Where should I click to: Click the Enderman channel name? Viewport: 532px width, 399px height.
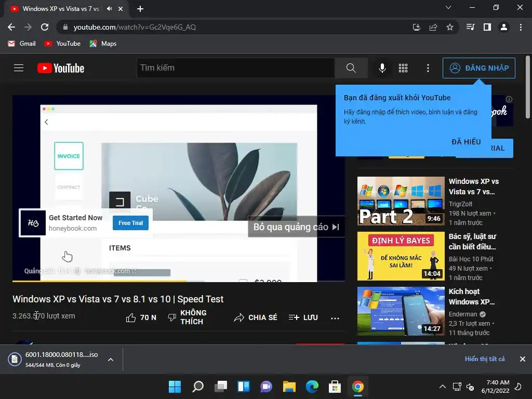(463, 314)
